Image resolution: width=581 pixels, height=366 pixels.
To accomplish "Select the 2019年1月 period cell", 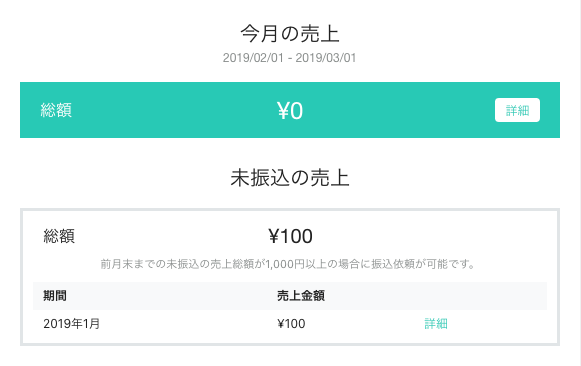I will [72, 323].
